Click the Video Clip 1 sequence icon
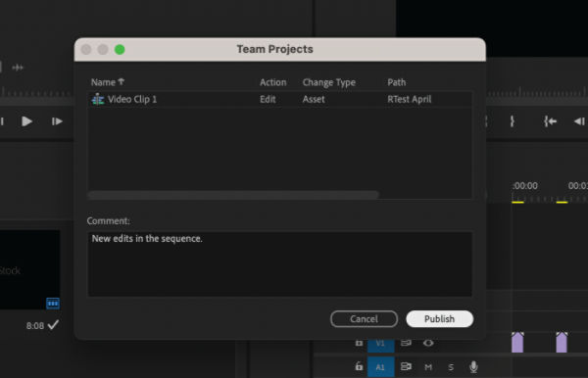The width and height of the screenshot is (588, 378). [98, 99]
